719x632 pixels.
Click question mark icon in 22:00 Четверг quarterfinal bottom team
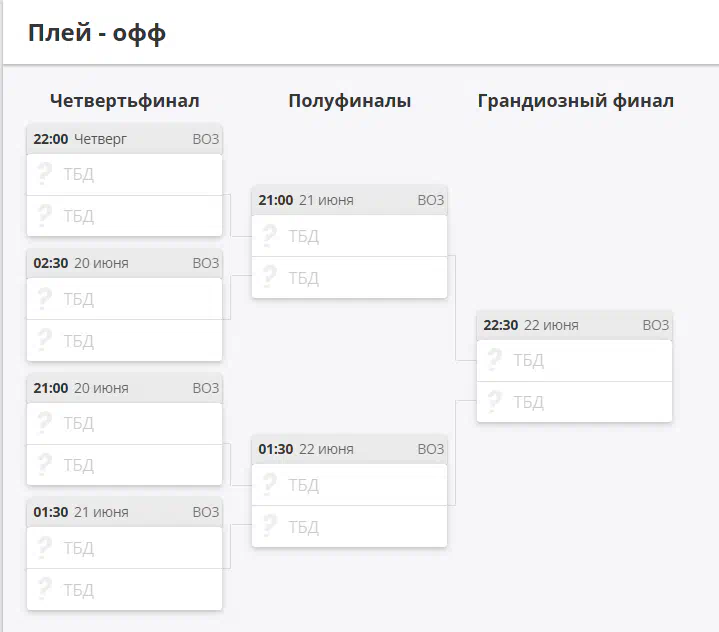tap(44, 215)
